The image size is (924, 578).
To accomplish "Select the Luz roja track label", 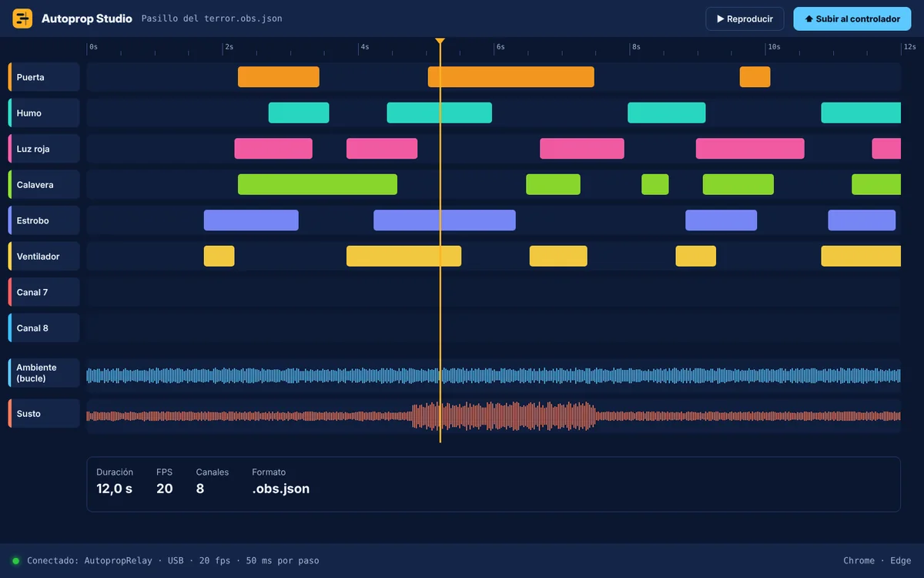I will (44, 149).
